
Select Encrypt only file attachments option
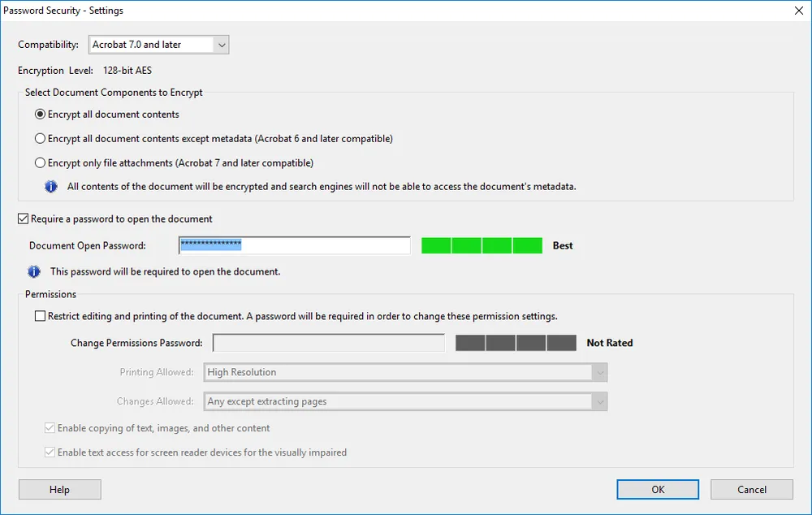(41, 163)
